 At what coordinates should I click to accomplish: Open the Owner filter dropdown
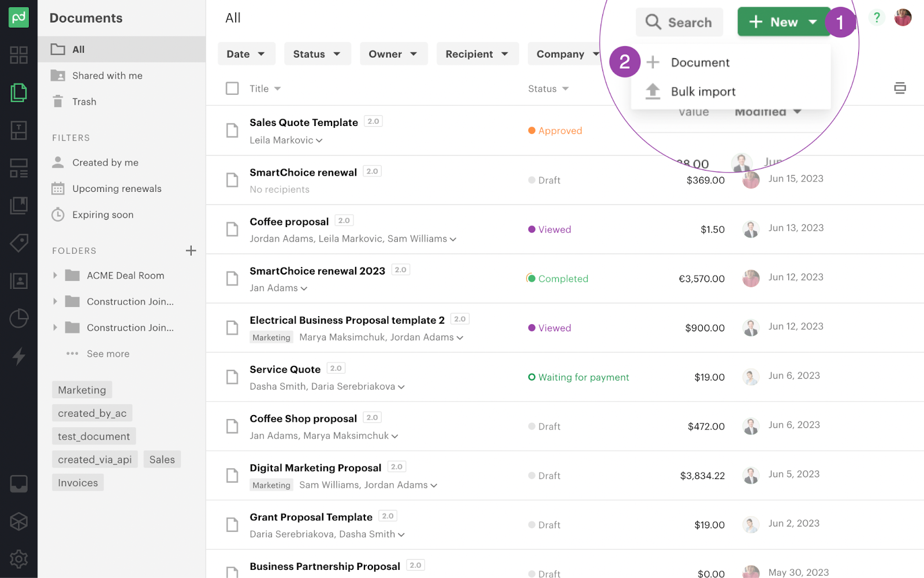[x=393, y=54]
